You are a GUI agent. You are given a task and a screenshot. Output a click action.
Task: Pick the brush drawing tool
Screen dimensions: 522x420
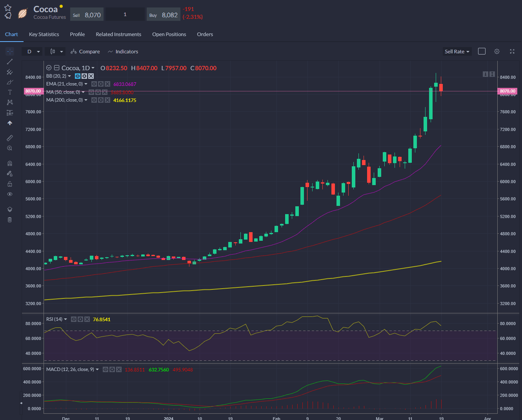tap(10, 82)
